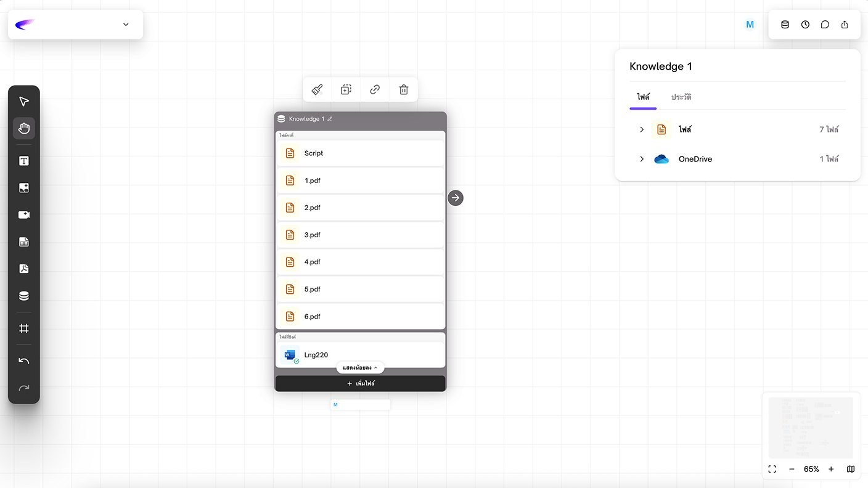Select the pointer arrow tool

tap(24, 102)
